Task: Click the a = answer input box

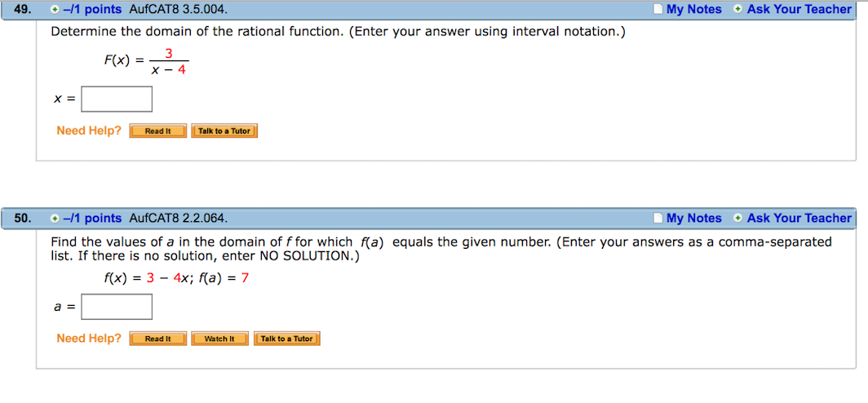Action: (x=117, y=307)
